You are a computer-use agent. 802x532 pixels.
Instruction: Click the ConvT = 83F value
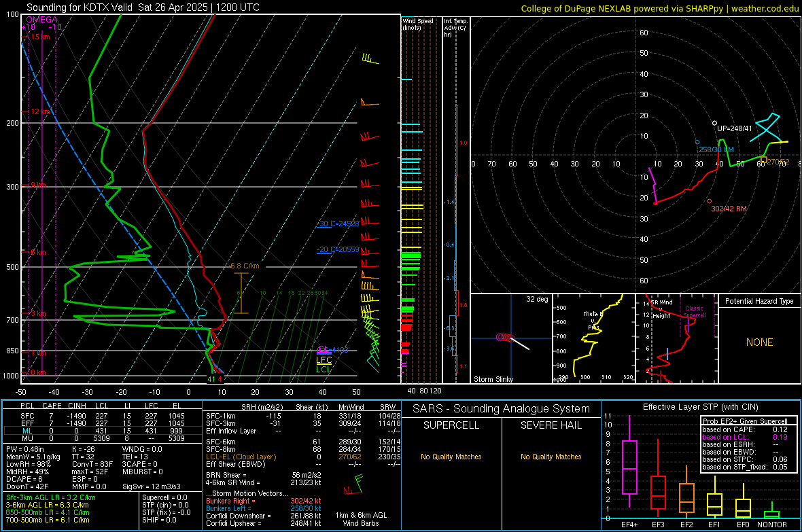pyautogui.click(x=92, y=465)
